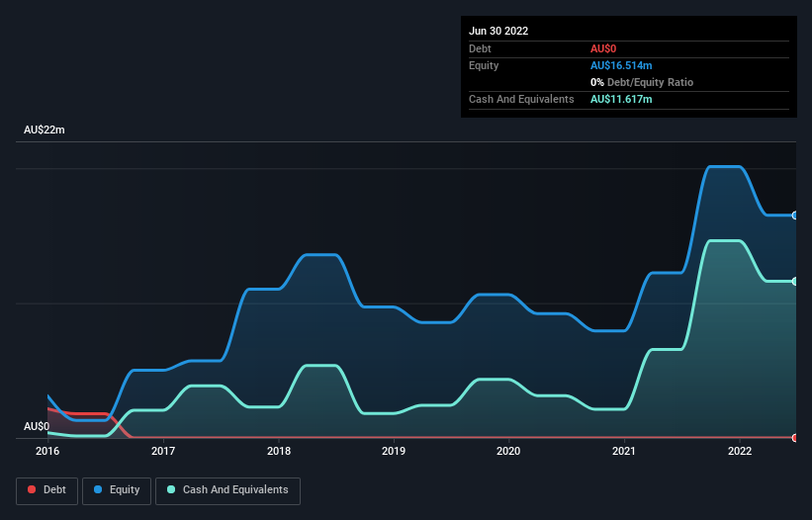
Task: Click the AU$16.514m equity value
Action: 621,65
